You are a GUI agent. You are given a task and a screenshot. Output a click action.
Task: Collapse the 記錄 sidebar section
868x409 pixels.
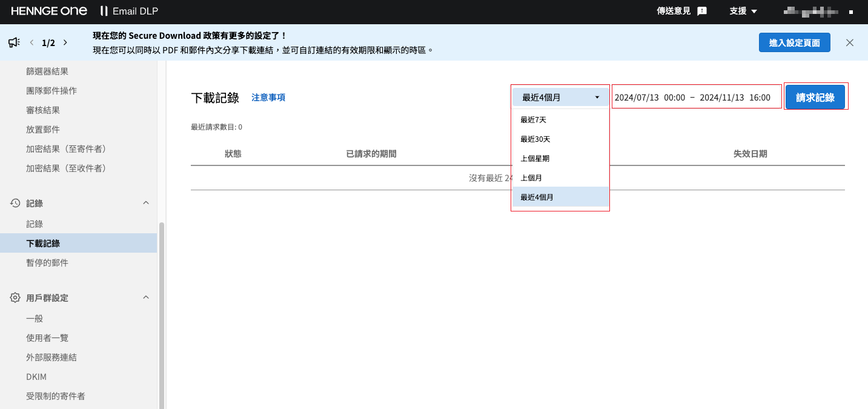pyautogui.click(x=145, y=203)
